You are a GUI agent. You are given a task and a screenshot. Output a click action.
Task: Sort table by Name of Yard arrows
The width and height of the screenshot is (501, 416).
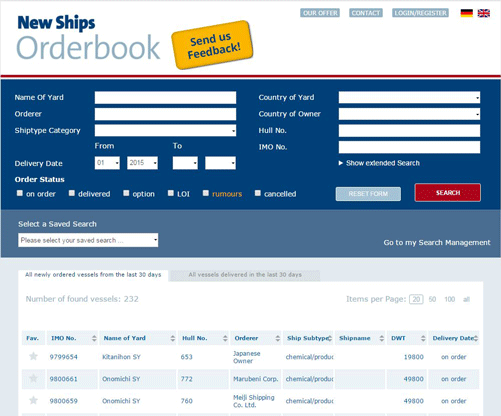pyautogui.click(x=172, y=338)
